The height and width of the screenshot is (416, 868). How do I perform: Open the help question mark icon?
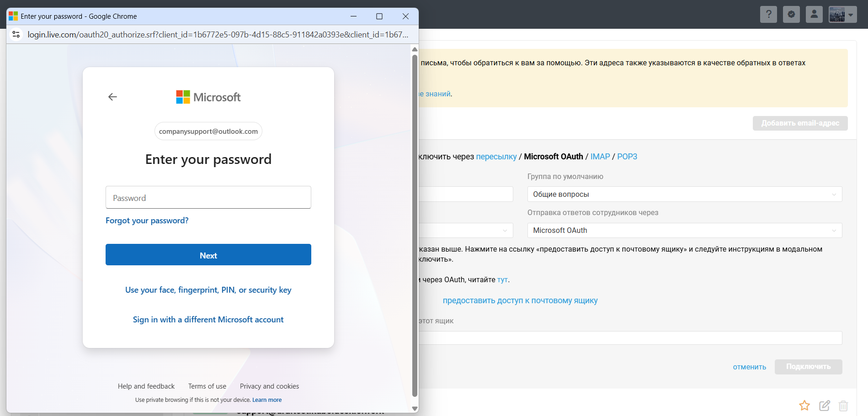click(768, 14)
